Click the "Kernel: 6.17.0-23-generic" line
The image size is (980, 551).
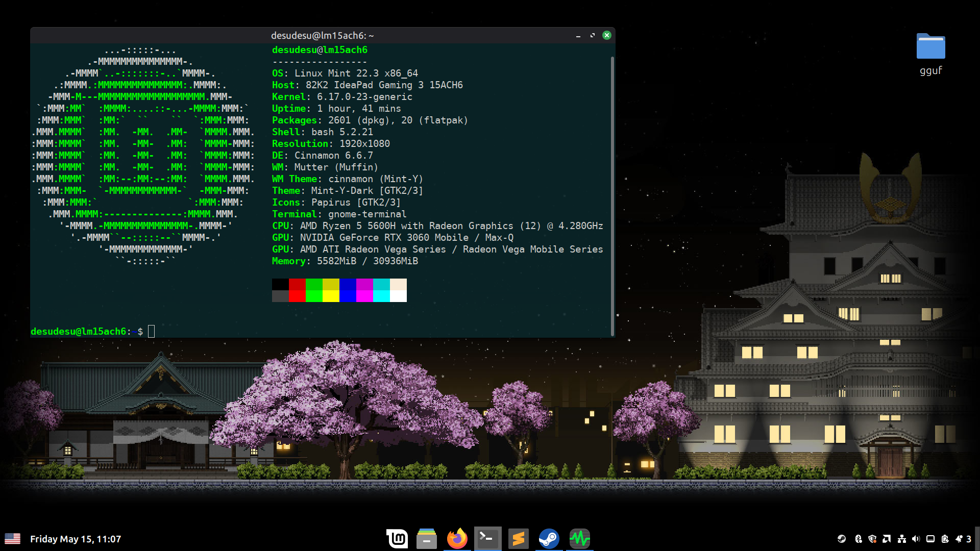point(342,97)
